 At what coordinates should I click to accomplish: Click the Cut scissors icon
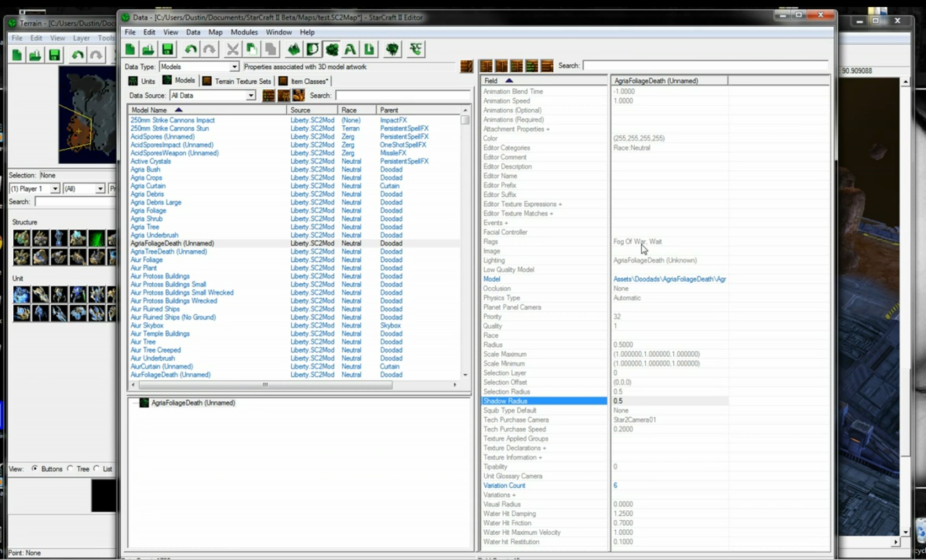tap(233, 50)
